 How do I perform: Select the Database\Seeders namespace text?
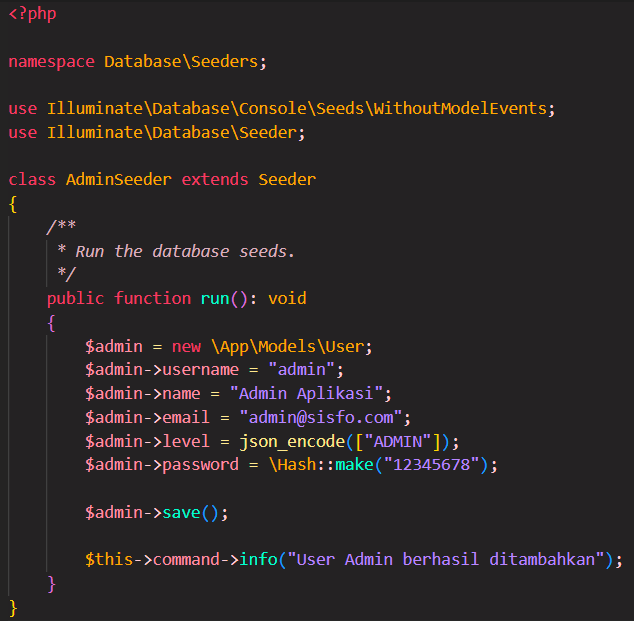pyautogui.click(x=181, y=62)
